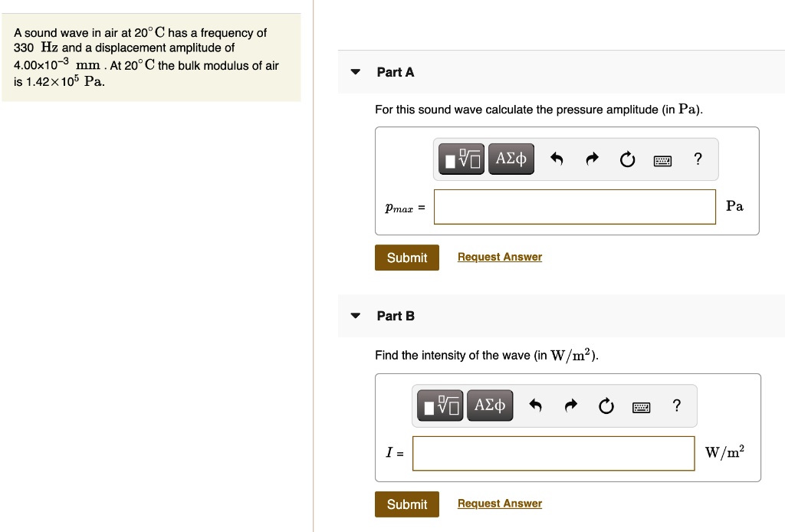
Task: Reset the Part A answer field
Action: [627, 159]
